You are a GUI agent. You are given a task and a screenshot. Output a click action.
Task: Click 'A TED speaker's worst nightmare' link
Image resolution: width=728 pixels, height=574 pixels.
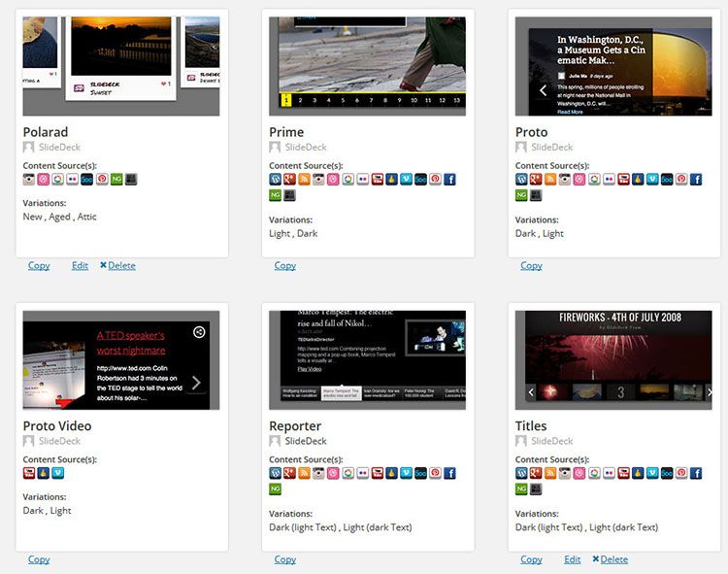click(x=131, y=343)
